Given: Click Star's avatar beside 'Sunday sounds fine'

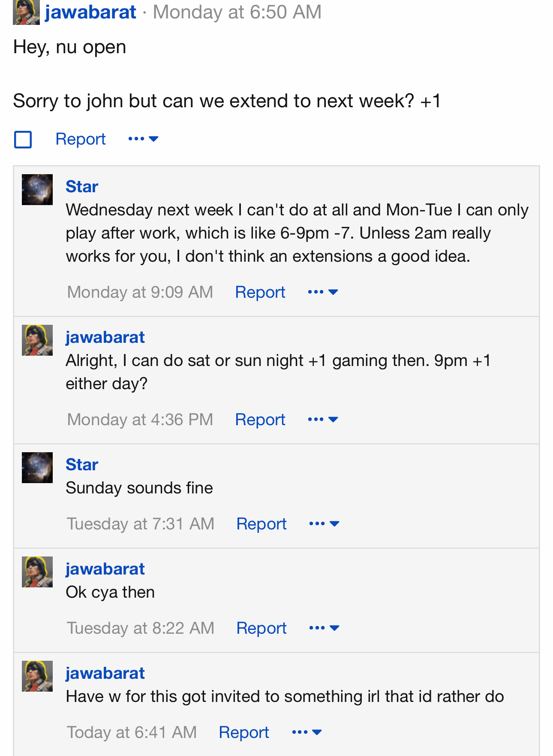Looking at the screenshot, I should click(37, 468).
